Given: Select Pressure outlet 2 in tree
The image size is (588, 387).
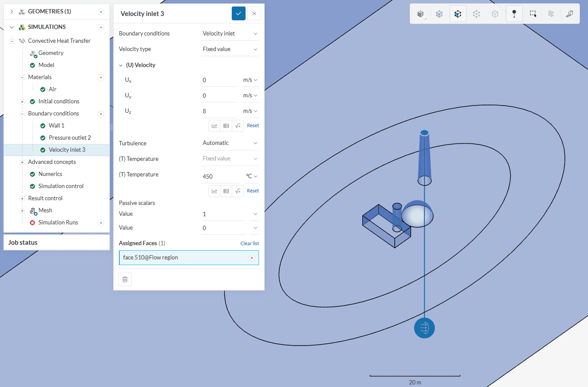Looking at the screenshot, I should (x=70, y=138).
